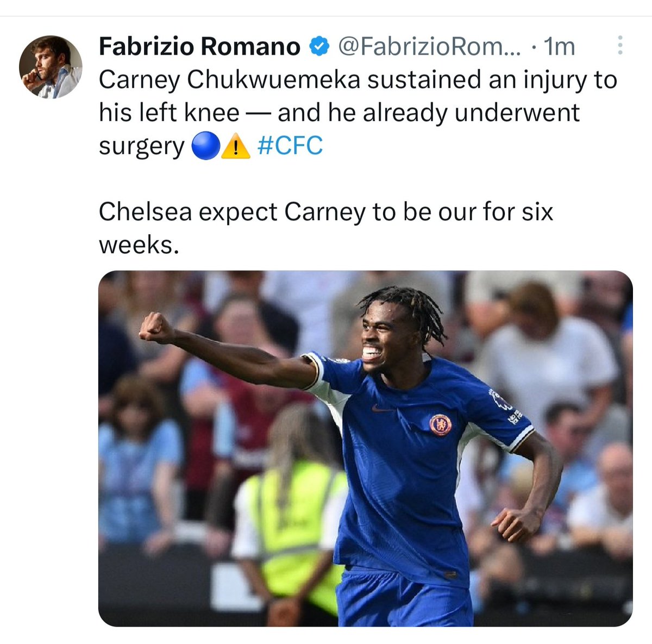
Task: Click the Fabrizio Romano display name
Action: tap(199, 47)
